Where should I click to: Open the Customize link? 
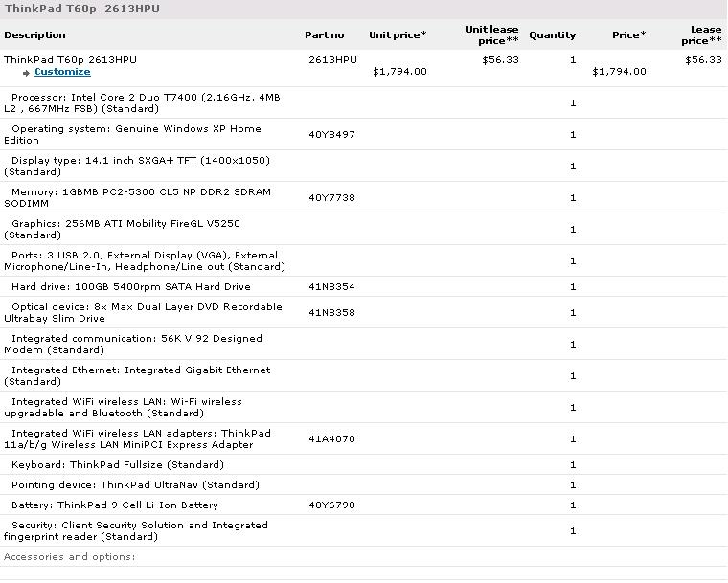tap(62, 72)
